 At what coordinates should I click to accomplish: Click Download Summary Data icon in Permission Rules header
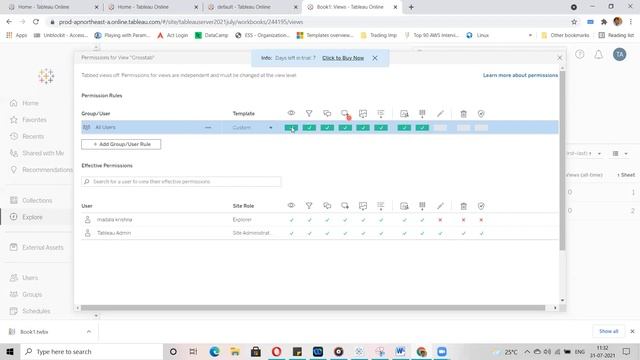pyautogui.click(x=381, y=113)
